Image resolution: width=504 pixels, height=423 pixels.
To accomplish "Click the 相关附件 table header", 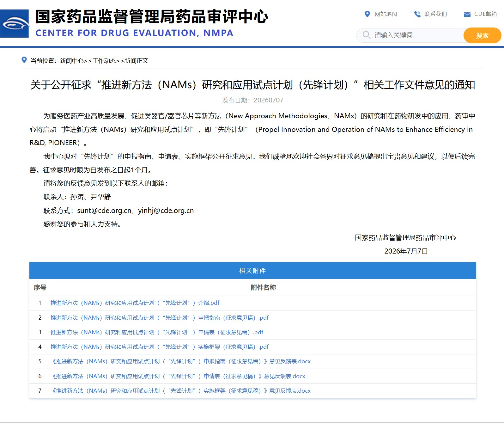I will (253, 271).
